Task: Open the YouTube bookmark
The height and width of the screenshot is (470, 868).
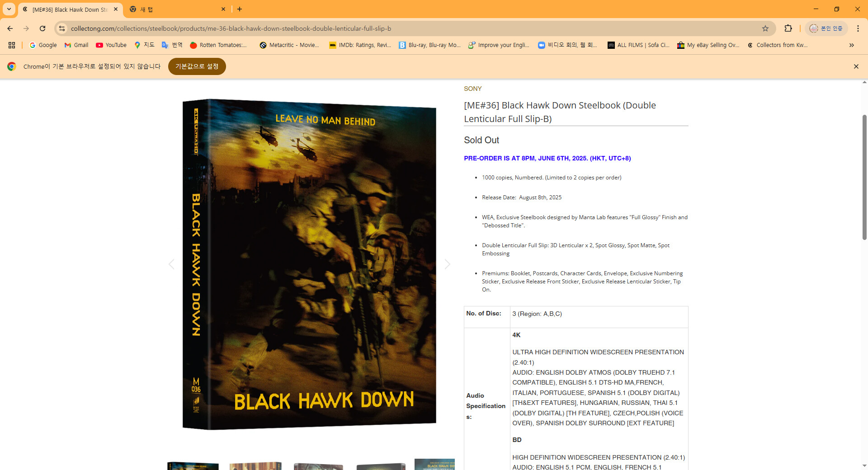Action: tap(111, 45)
